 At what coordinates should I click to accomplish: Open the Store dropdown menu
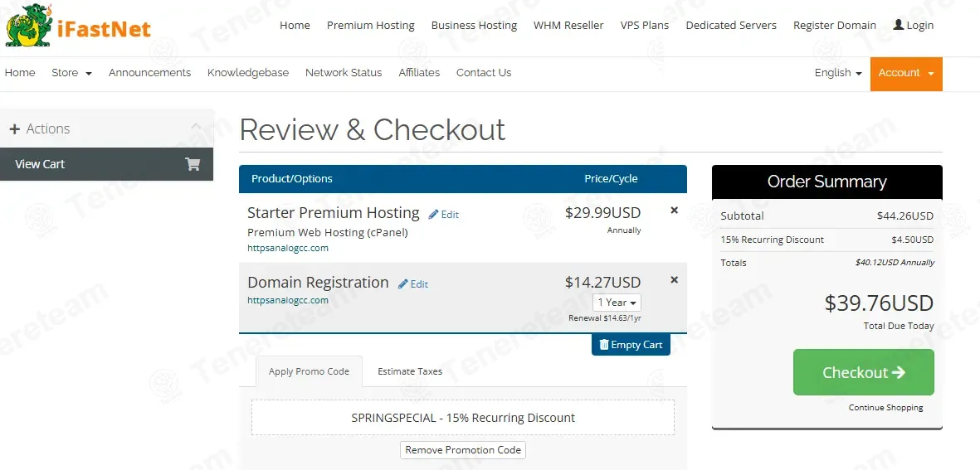tap(71, 72)
